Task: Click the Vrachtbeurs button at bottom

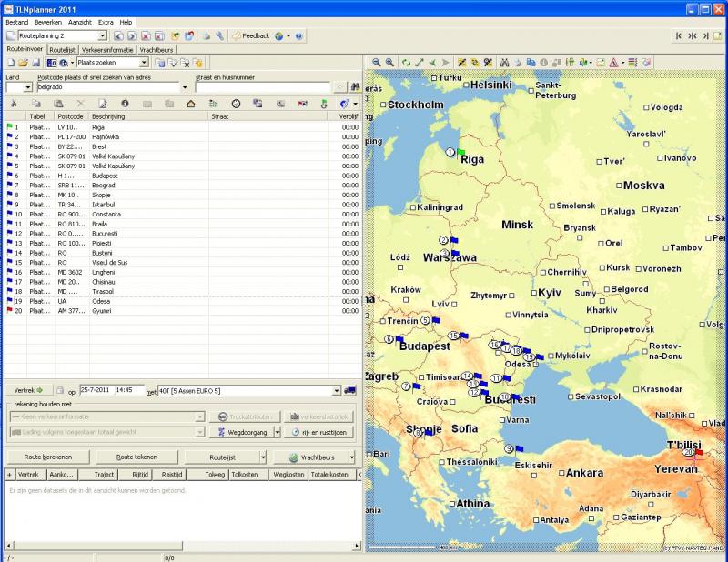Action: 311,457
